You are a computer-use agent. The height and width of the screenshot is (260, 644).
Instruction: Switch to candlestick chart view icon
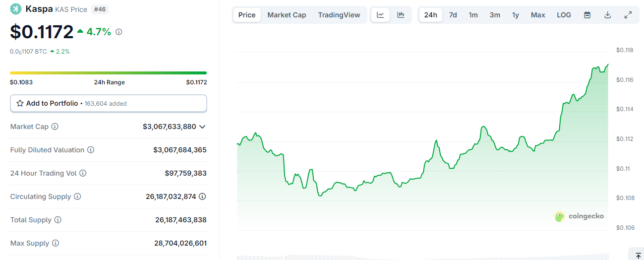point(401,15)
